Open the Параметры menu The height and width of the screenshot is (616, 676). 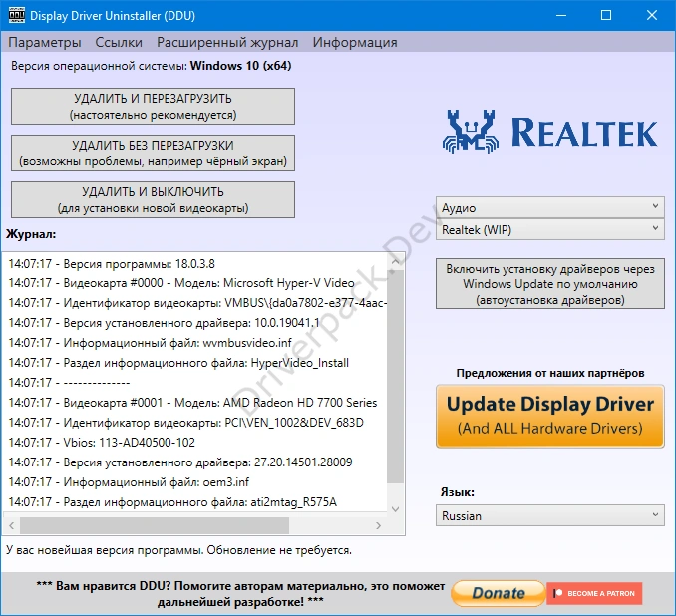45,42
